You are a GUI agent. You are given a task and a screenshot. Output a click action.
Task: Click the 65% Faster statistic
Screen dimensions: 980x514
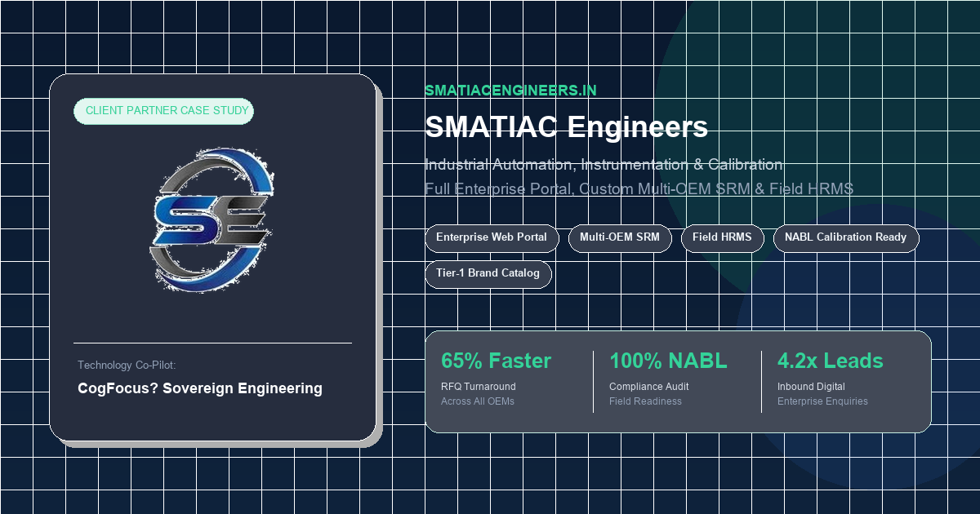coord(497,361)
